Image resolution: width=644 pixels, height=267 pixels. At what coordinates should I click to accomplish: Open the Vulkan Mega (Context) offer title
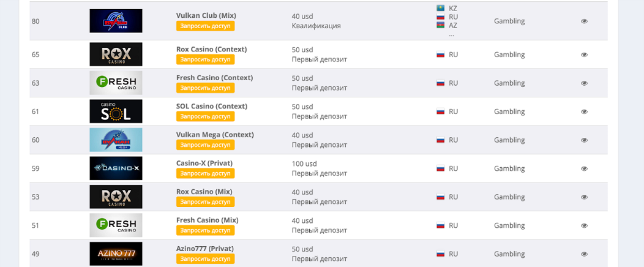click(215, 135)
